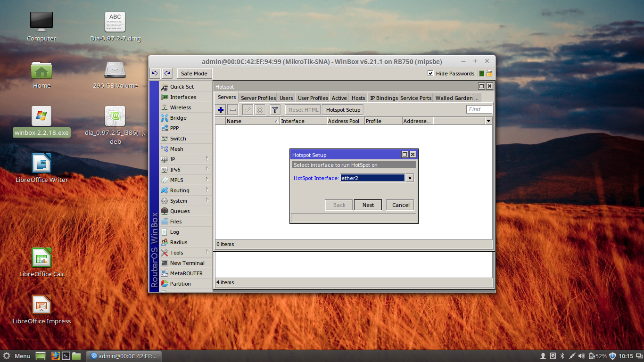The width and height of the screenshot is (644, 362).
Task: Undo the last WinBox action
Action: pos(155,73)
